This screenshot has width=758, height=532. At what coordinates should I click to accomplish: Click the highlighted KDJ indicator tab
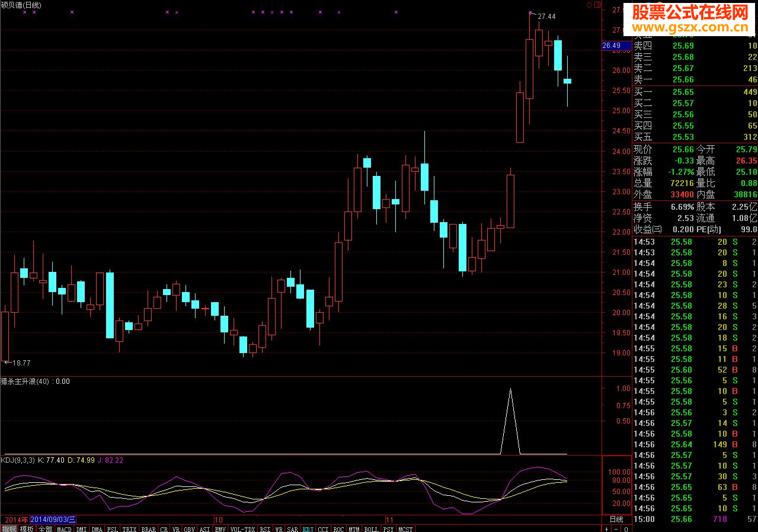point(309,528)
